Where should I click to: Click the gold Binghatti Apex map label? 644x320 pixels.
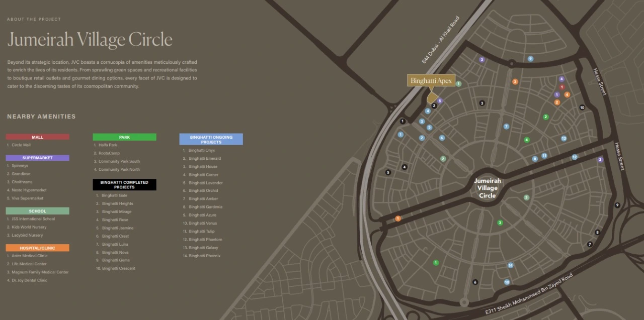click(x=432, y=80)
